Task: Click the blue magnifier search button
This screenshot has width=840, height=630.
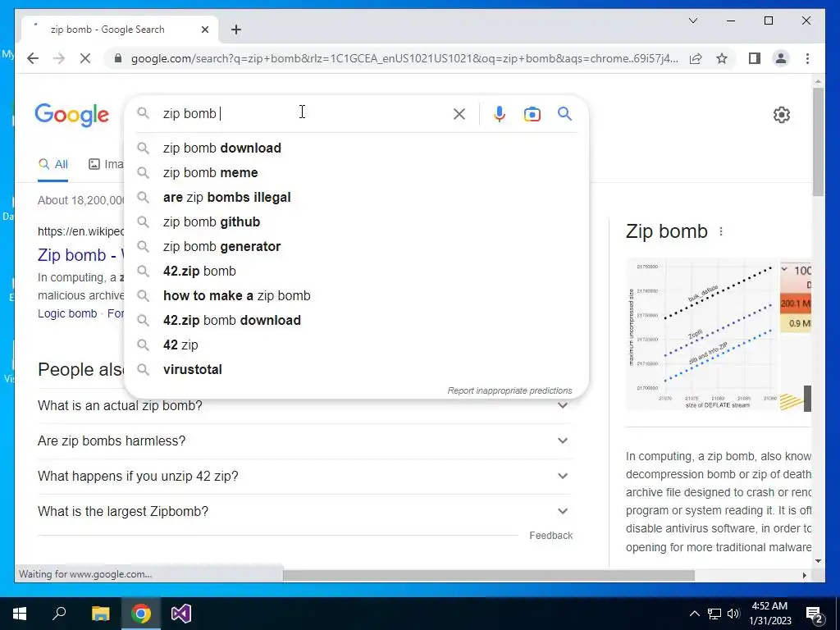Action: tap(564, 113)
